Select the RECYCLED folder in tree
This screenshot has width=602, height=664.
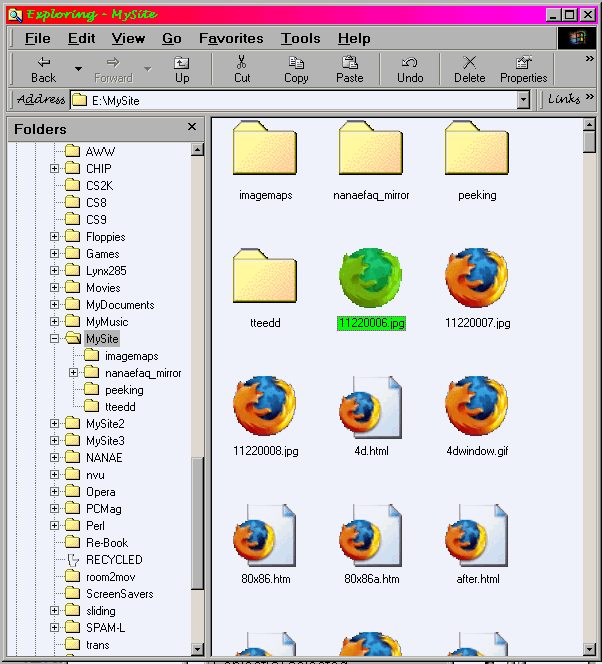[113, 560]
